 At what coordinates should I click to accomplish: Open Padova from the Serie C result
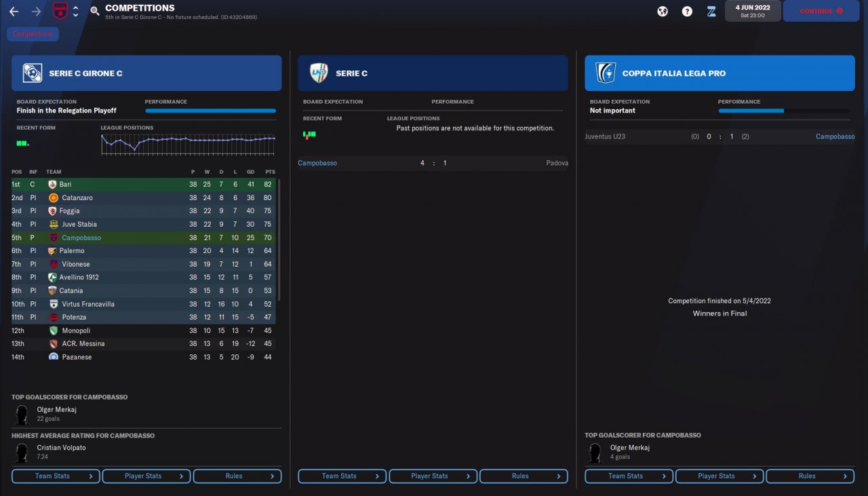click(557, 163)
